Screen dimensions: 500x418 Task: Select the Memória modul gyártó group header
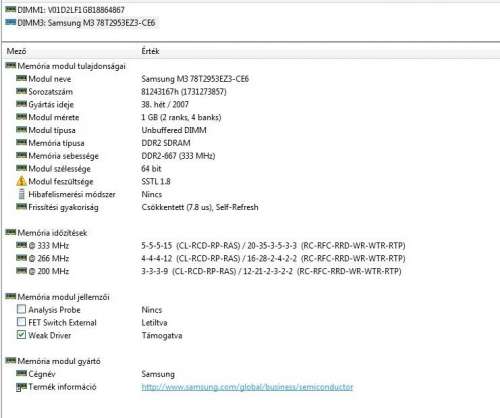tap(59, 361)
